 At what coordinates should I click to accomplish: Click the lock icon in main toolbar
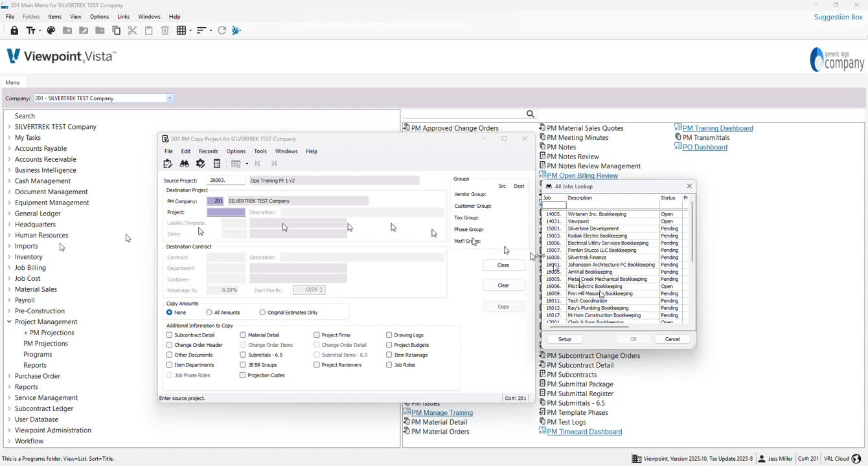(14, 30)
